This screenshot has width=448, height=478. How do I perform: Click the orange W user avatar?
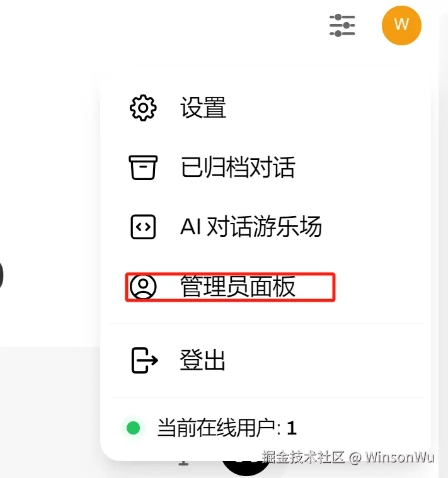pyautogui.click(x=401, y=25)
